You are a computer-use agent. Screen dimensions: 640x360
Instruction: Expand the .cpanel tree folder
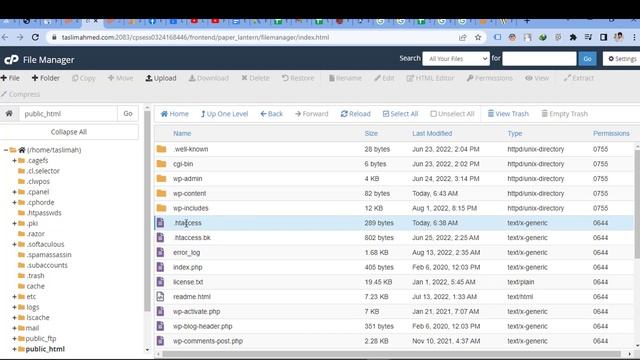(x=14, y=192)
